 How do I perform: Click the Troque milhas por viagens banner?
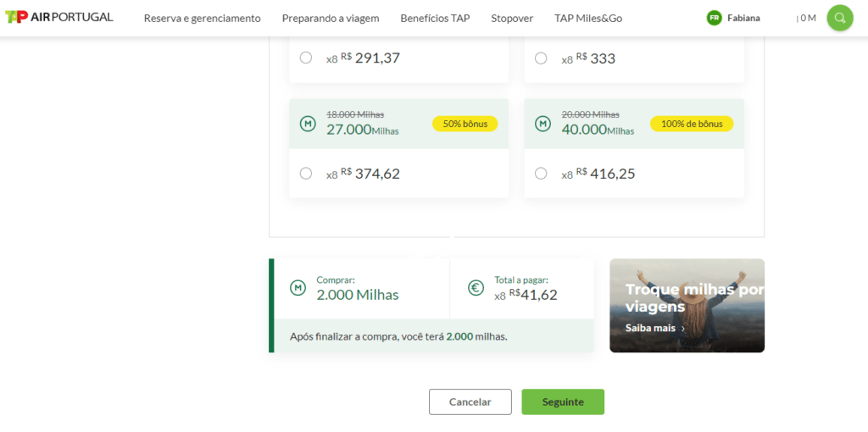point(687,296)
